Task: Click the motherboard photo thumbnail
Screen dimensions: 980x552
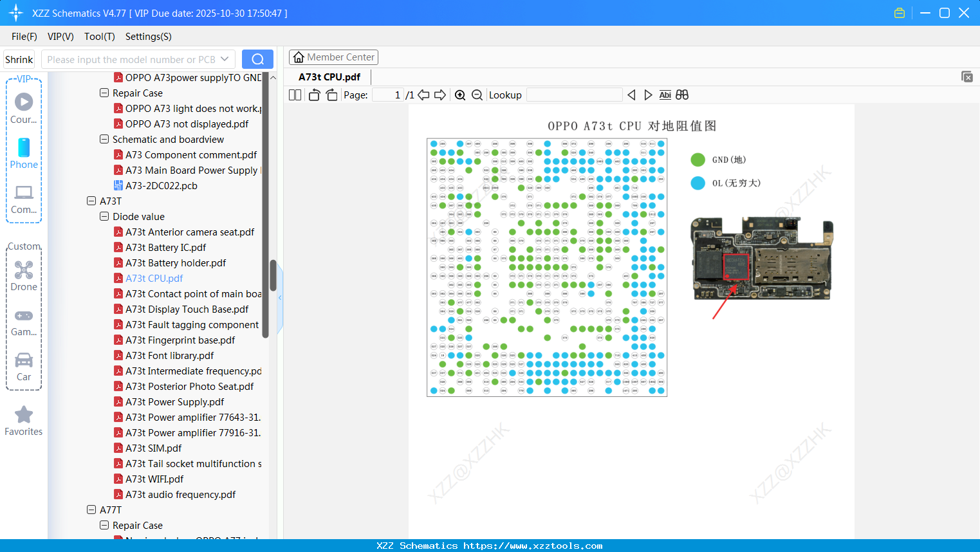Action: coord(762,259)
